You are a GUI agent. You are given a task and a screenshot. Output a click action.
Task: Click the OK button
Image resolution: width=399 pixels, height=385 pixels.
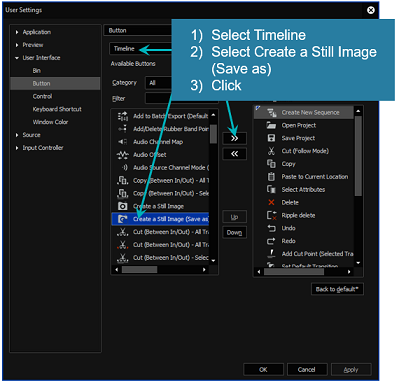(x=263, y=369)
